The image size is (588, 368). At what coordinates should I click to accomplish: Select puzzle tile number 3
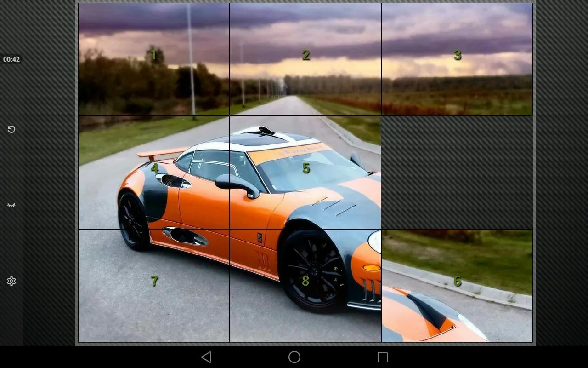457,59
